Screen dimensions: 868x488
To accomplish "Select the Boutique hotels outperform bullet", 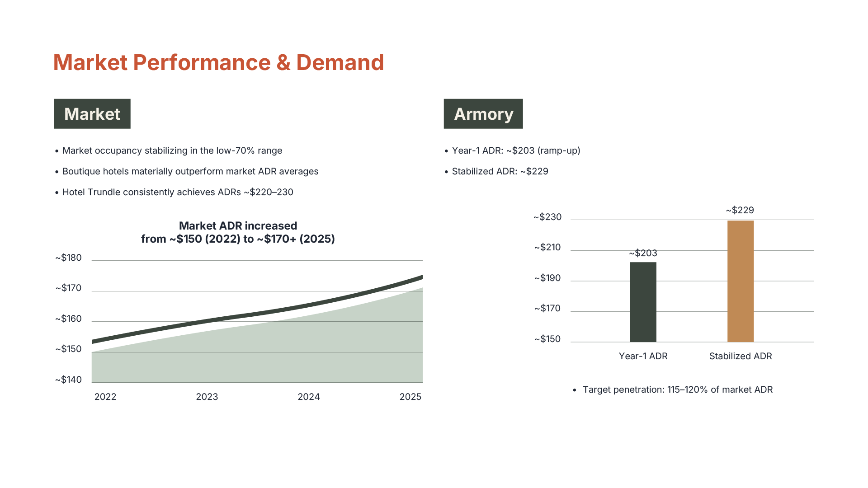I will tap(190, 171).
